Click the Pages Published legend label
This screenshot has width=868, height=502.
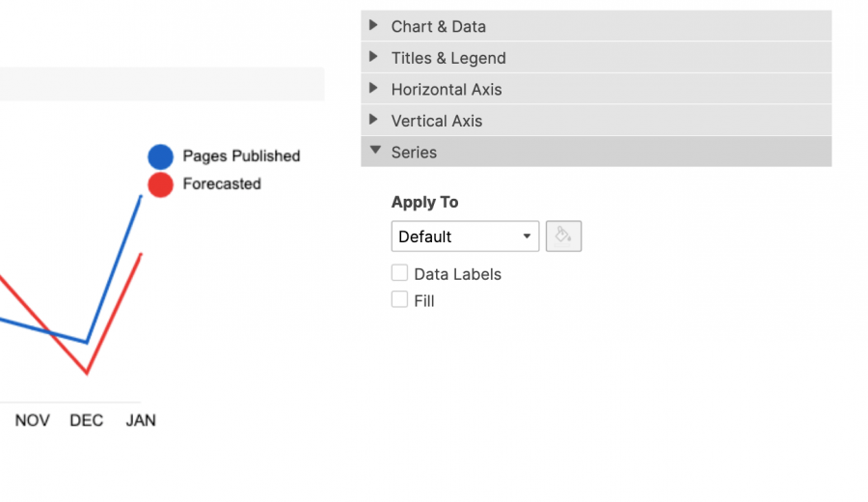click(x=241, y=156)
